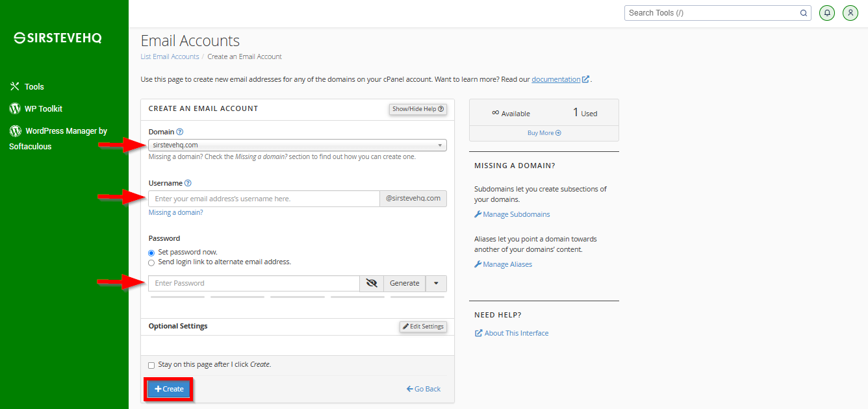The width and height of the screenshot is (868, 409).
Task: Open Manage Aliases link
Action: (x=503, y=264)
